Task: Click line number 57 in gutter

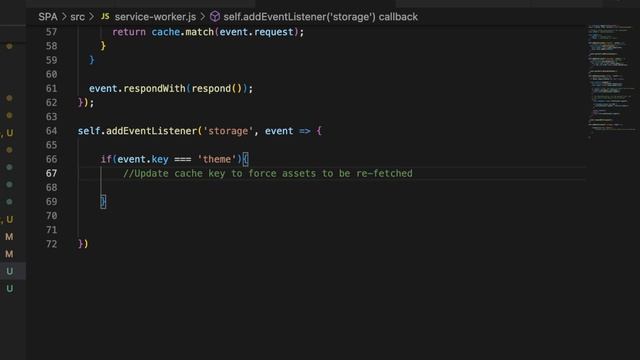Action: coord(51,32)
